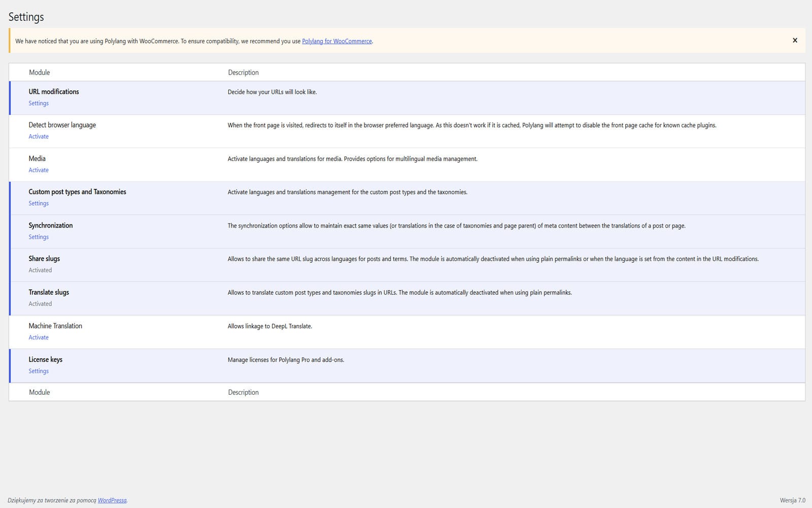Activate the Machine Translation module
The height and width of the screenshot is (508, 812).
tap(39, 337)
